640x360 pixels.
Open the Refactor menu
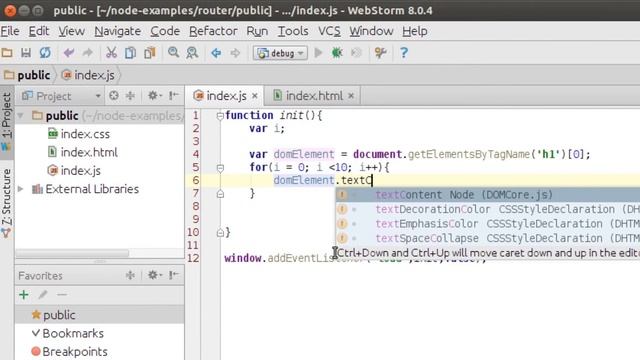point(213,31)
